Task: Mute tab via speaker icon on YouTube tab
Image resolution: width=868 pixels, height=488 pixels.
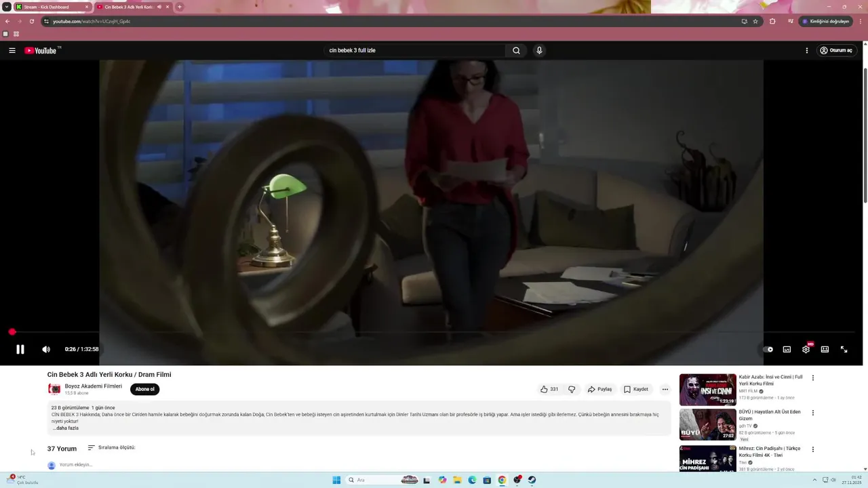Action: pos(159,7)
